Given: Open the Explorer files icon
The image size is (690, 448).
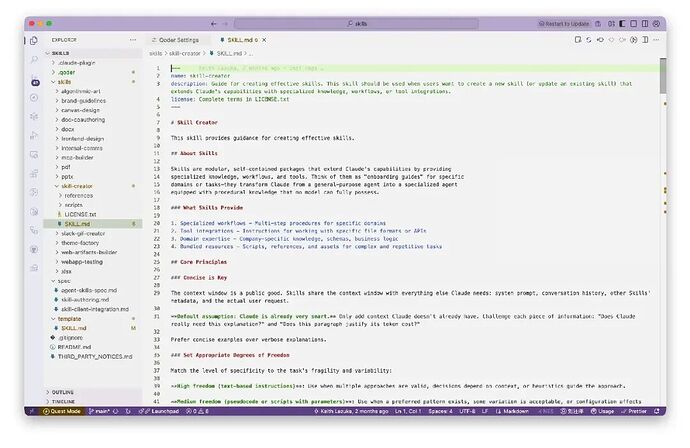Looking at the screenshot, I should (36, 41).
